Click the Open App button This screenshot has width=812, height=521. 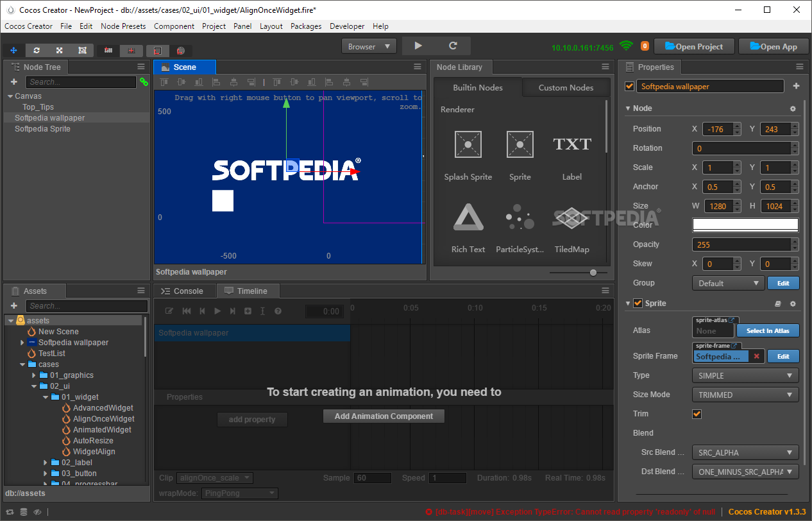pyautogui.click(x=773, y=46)
